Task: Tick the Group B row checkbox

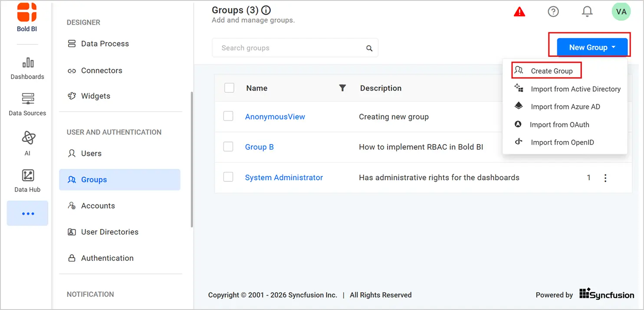Action: point(228,147)
